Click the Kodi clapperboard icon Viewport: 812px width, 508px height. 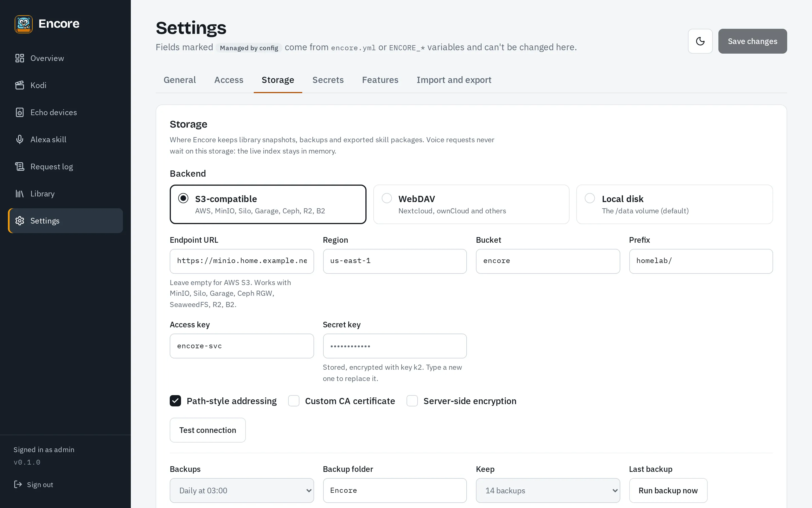[20, 85]
